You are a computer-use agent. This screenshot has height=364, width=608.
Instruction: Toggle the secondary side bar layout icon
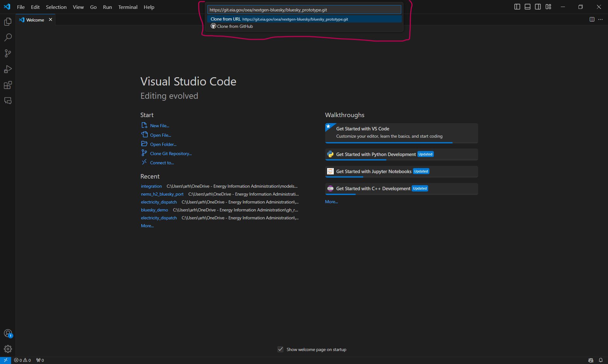click(538, 7)
